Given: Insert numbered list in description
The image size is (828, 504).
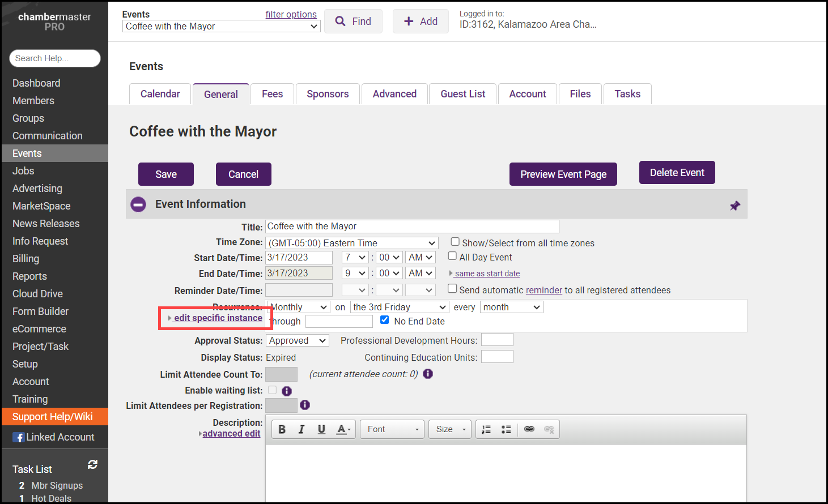Looking at the screenshot, I should click(x=486, y=429).
